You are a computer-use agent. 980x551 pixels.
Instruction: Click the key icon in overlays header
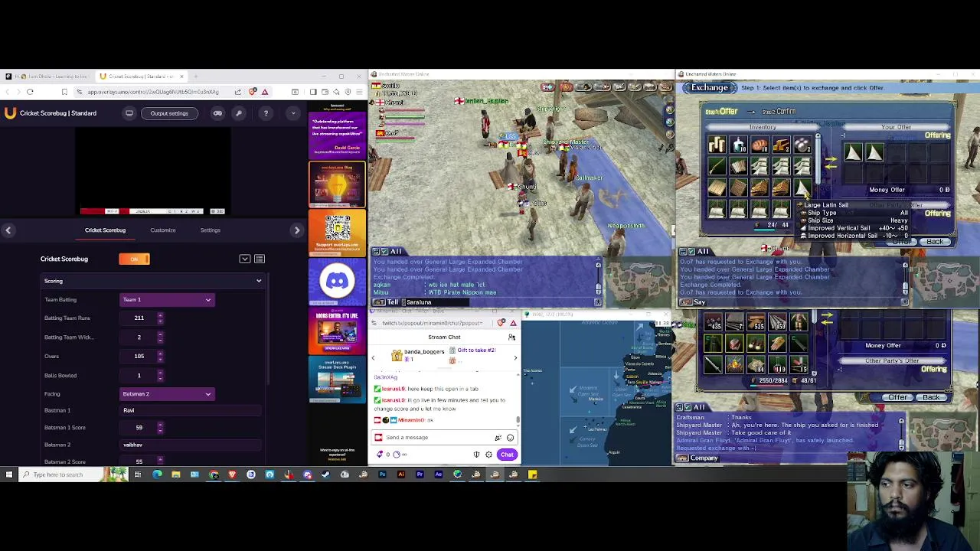click(x=239, y=113)
